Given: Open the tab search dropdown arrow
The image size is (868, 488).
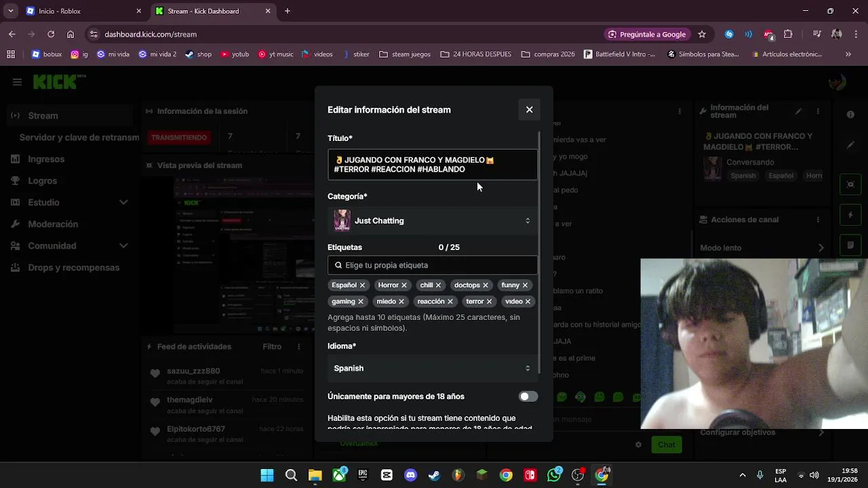Looking at the screenshot, I should point(11,11).
